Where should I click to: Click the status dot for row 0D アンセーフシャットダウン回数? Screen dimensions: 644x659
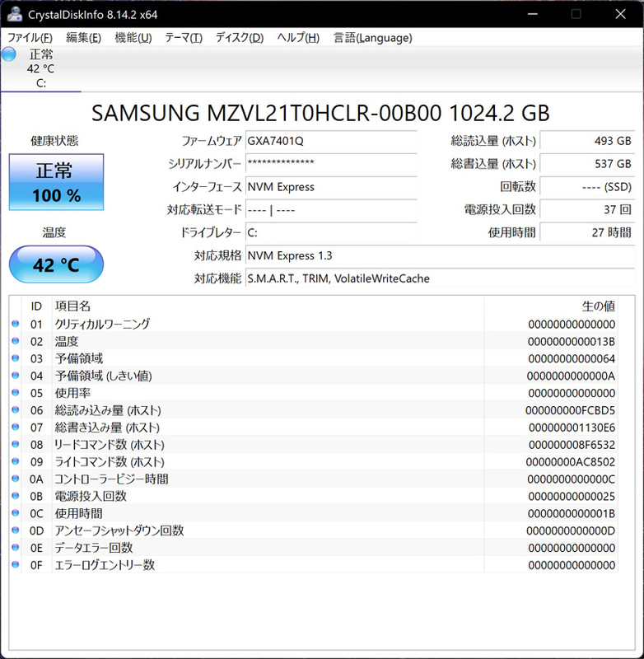click(x=16, y=530)
